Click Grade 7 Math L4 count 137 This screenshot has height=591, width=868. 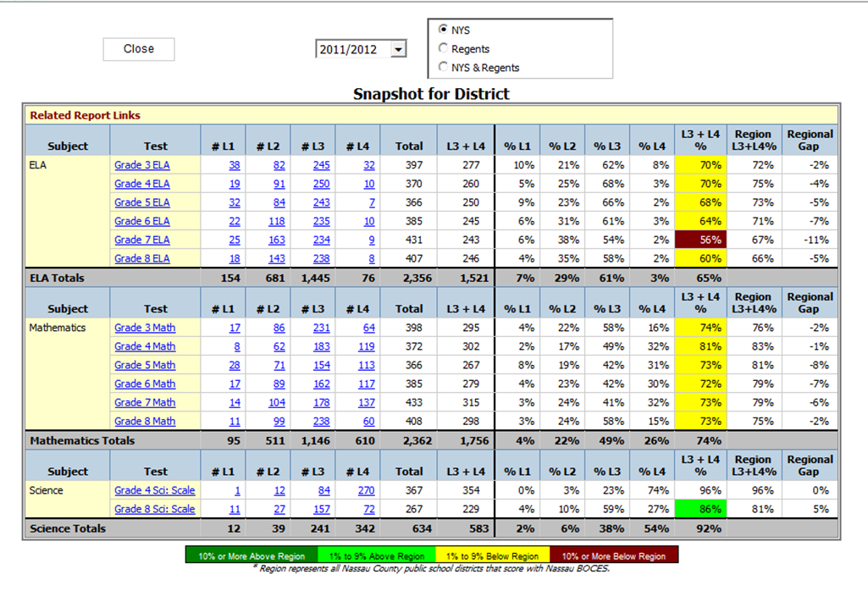click(367, 403)
